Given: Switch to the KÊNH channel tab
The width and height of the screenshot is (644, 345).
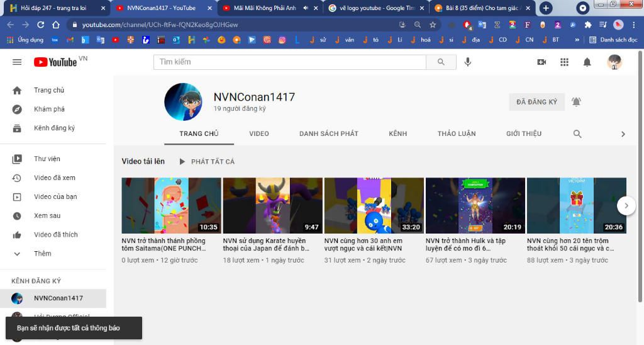Looking at the screenshot, I should pos(397,133).
